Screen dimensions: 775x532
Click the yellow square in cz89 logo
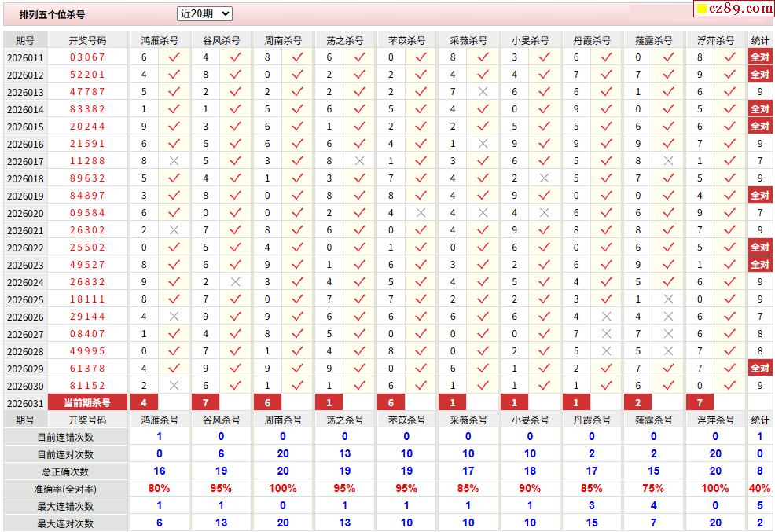(x=701, y=9)
